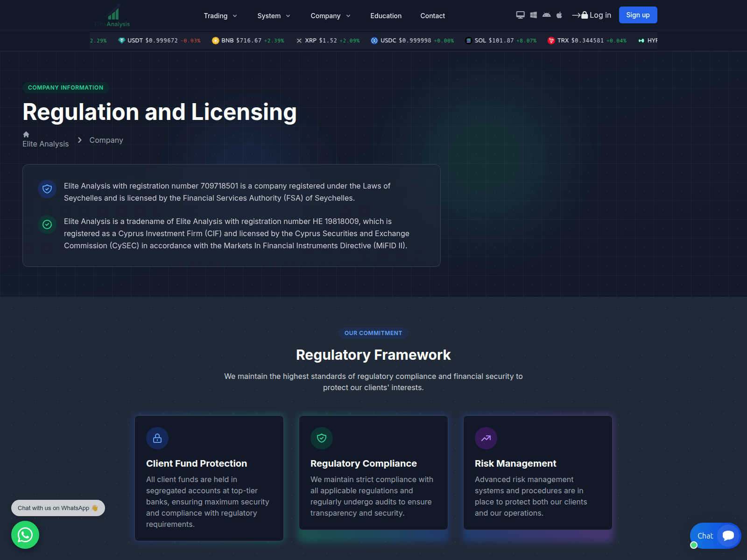Image resolution: width=747 pixels, height=560 pixels.
Task: Click the 'Regulatory Framework' heading
Action: click(x=373, y=355)
